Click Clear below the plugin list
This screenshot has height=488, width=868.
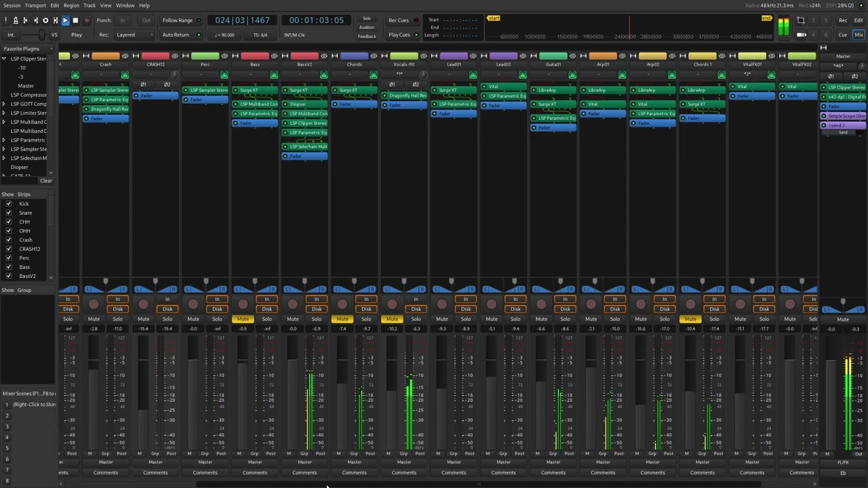point(45,181)
